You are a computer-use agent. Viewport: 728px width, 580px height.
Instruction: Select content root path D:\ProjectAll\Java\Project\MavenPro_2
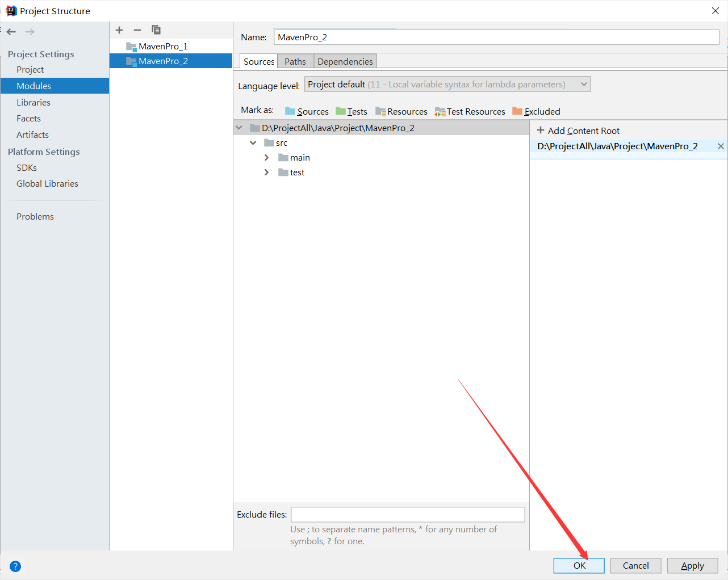(x=617, y=146)
